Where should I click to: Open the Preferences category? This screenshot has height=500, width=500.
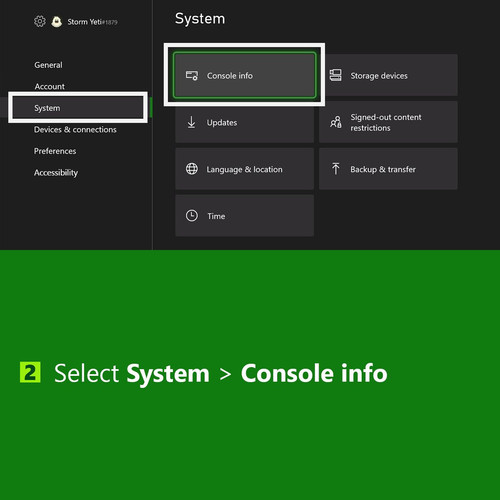click(x=55, y=151)
